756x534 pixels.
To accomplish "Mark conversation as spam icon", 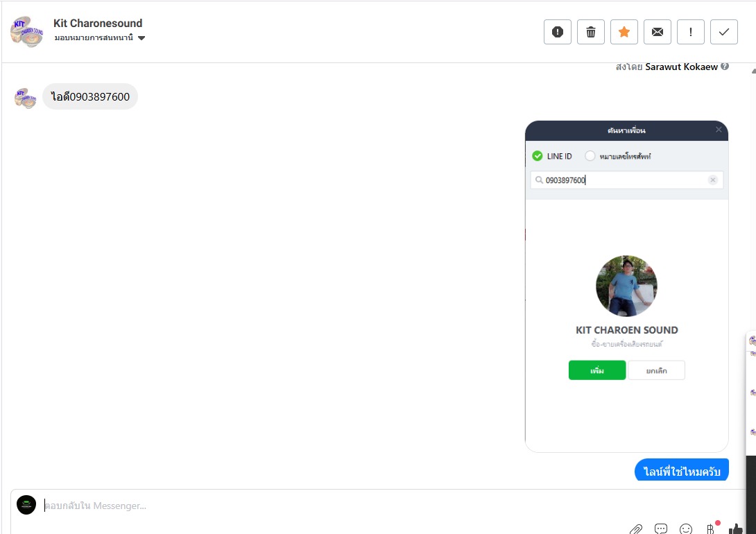I will coord(558,32).
